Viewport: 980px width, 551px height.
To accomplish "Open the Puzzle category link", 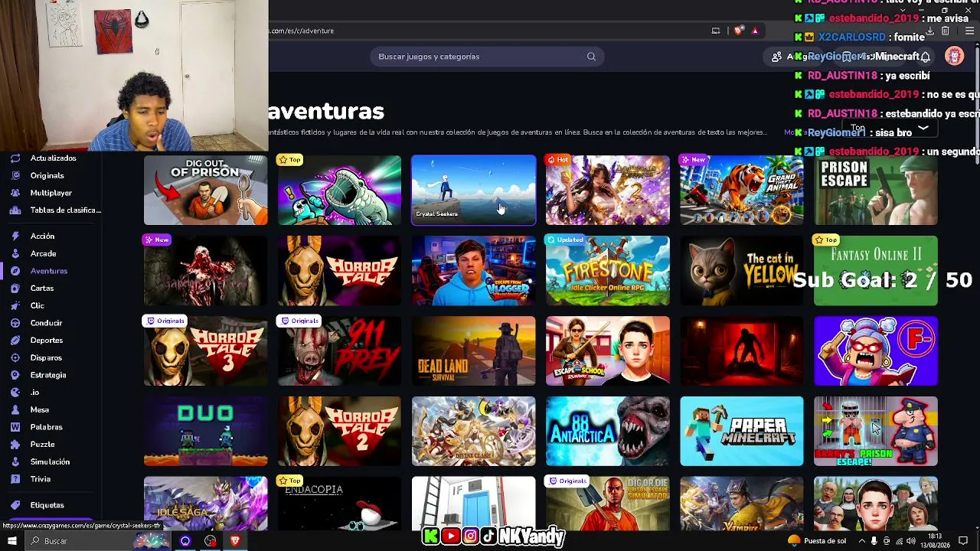I will click(x=43, y=445).
